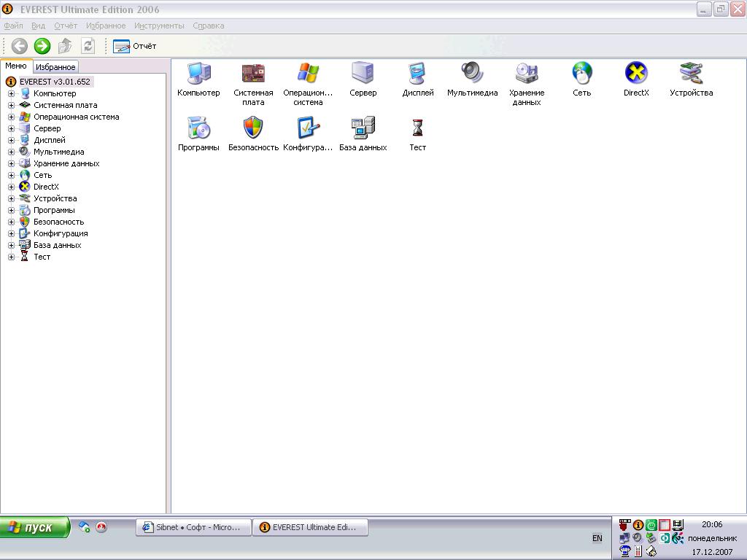The width and height of the screenshot is (747, 560).
Task: Click the taskbar clock showing 20:06
Action: [712, 524]
